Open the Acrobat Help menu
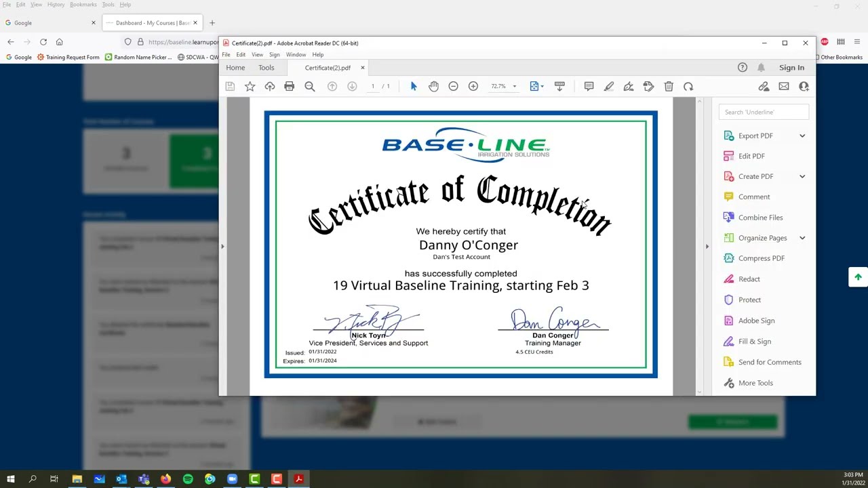Screen dimensions: 868x488 (318, 55)
